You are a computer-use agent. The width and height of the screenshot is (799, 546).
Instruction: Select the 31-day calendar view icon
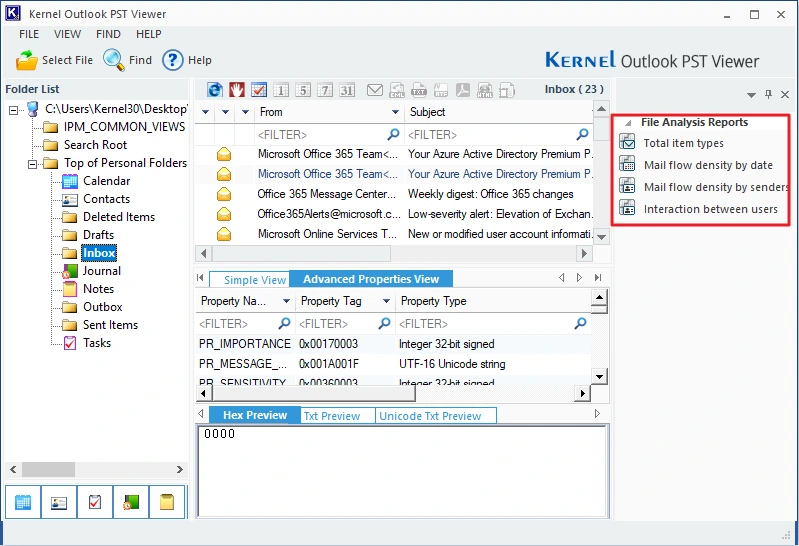[x=347, y=90]
